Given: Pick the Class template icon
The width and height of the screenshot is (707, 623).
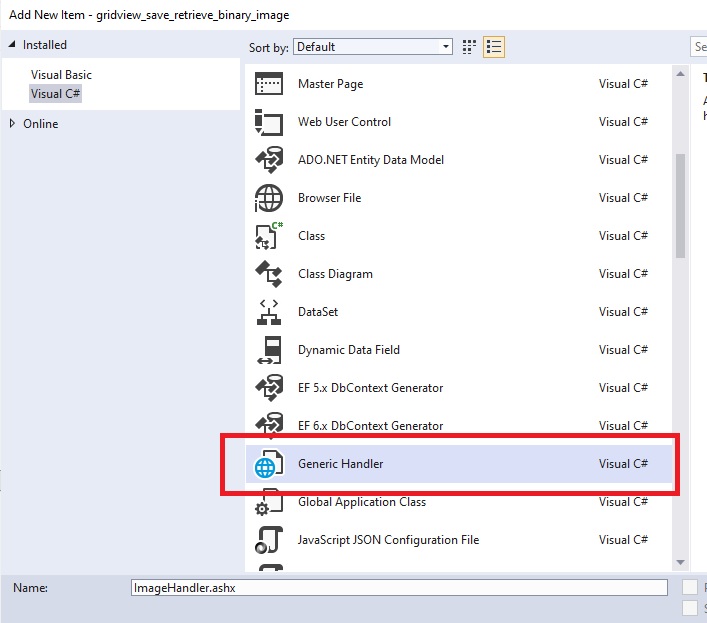Looking at the screenshot, I should coord(269,236).
